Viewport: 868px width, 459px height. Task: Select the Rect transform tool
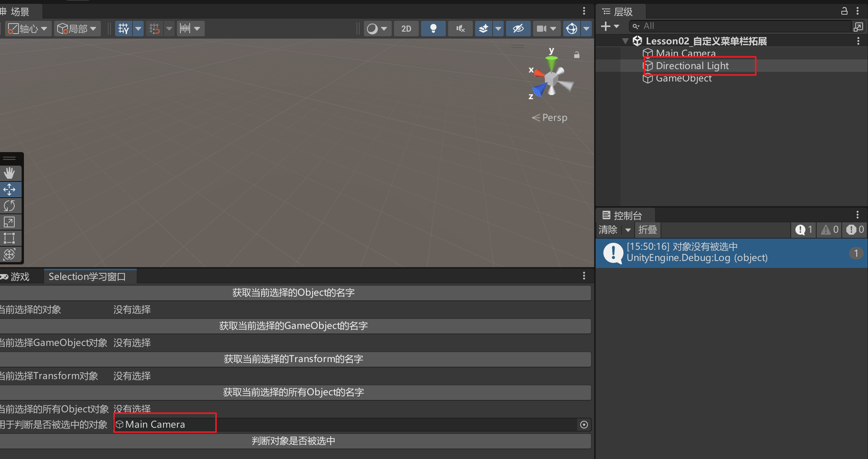point(9,238)
